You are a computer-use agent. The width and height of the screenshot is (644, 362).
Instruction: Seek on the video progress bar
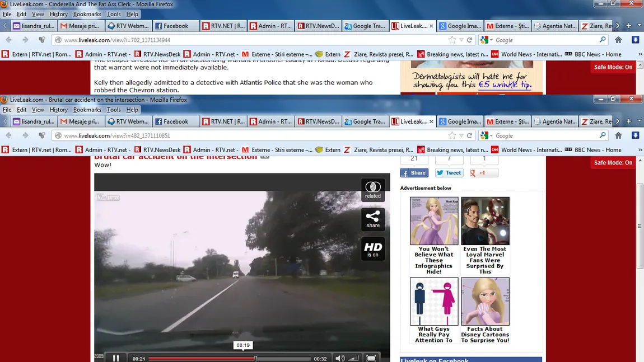[229, 359]
